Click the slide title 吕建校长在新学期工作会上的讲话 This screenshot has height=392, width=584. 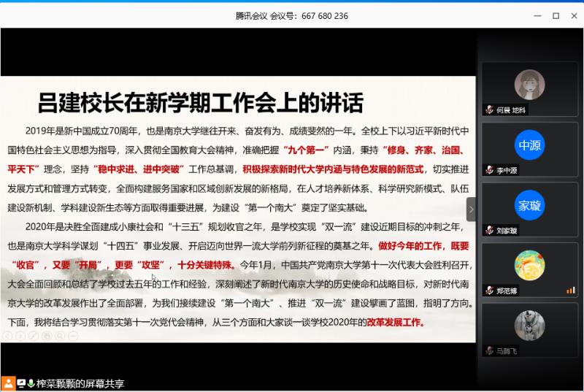[x=201, y=103]
